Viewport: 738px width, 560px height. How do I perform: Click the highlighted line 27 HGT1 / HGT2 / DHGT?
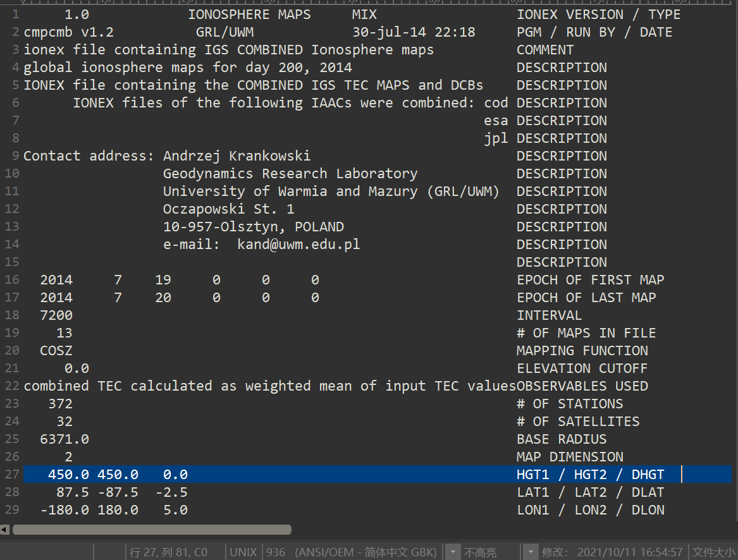coord(378,474)
